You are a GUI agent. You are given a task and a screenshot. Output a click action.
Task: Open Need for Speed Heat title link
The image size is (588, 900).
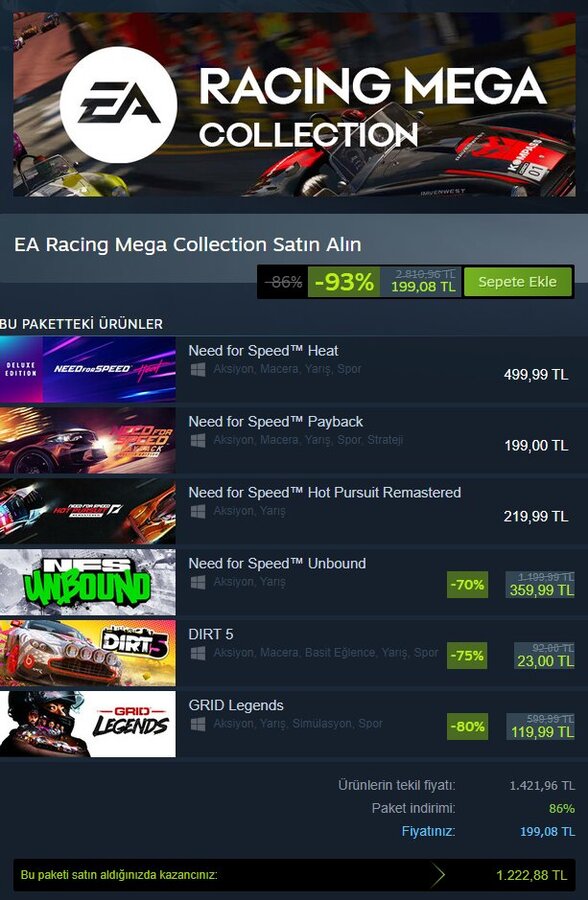click(x=263, y=351)
